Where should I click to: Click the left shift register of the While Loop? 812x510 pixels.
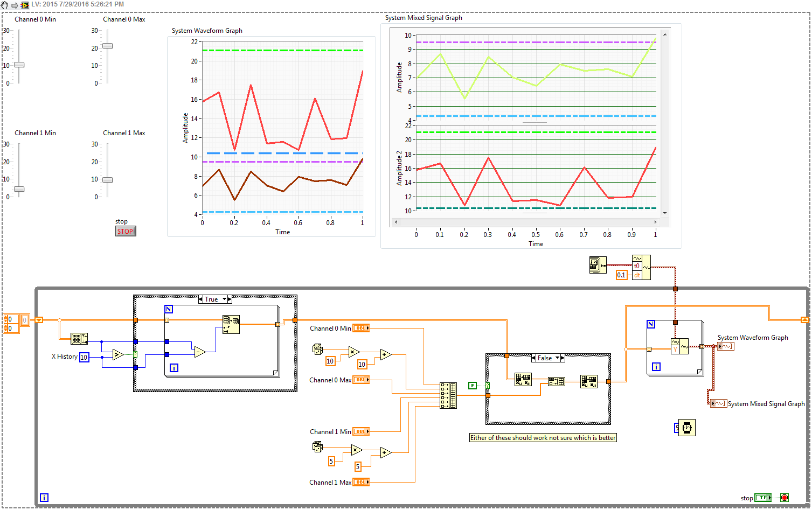39,320
